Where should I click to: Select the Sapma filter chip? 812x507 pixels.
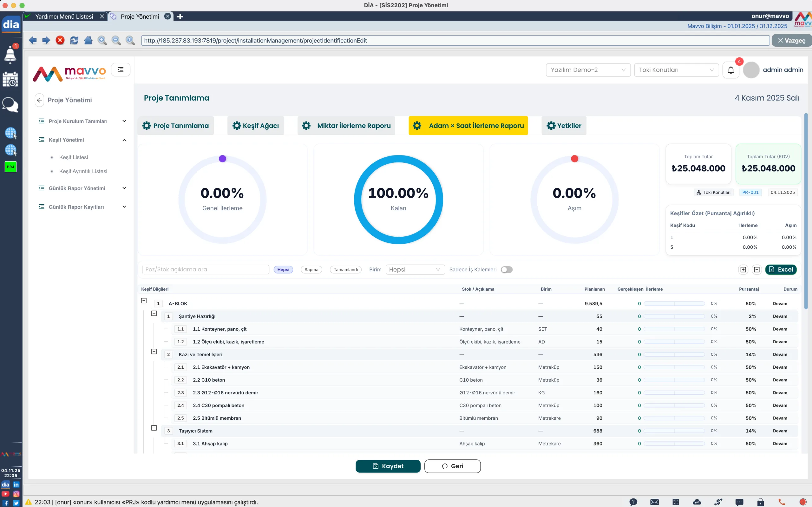point(311,270)
